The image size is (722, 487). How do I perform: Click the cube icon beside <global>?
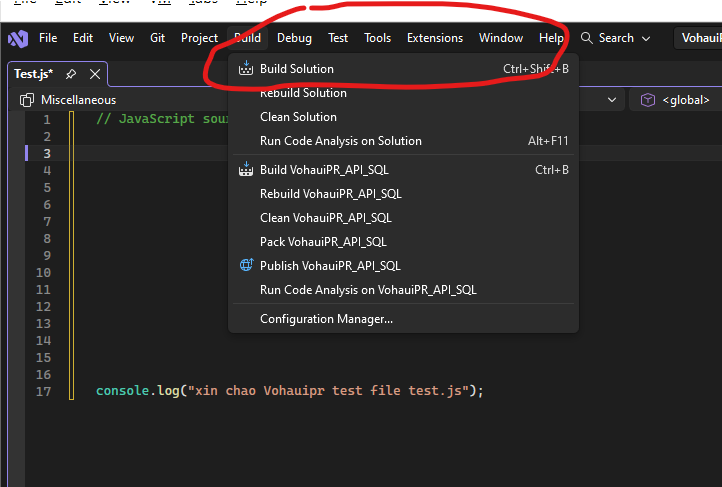pos(648,100)
